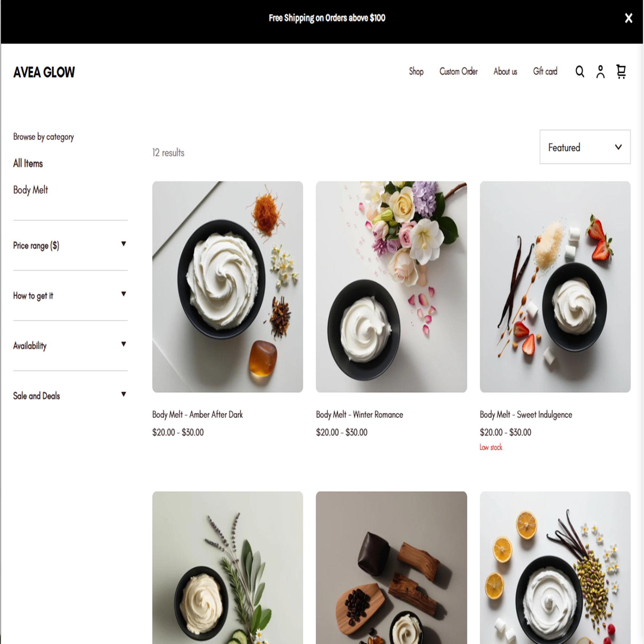
Task: Select the Body Melt category
Action: click(x=31, y=190)
